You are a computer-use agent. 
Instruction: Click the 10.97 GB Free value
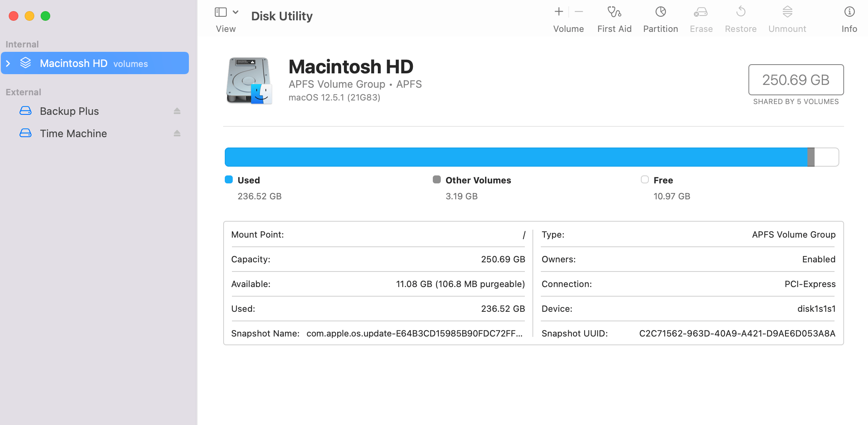672,196
